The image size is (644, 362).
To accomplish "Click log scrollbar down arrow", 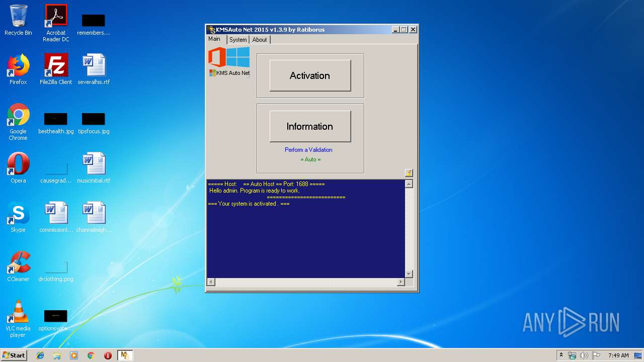I will [409, 274].
